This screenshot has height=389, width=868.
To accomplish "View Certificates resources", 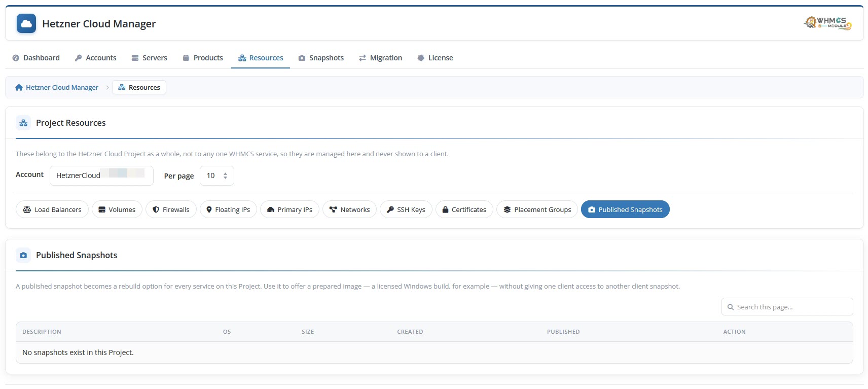I will (x=464, y=209).
